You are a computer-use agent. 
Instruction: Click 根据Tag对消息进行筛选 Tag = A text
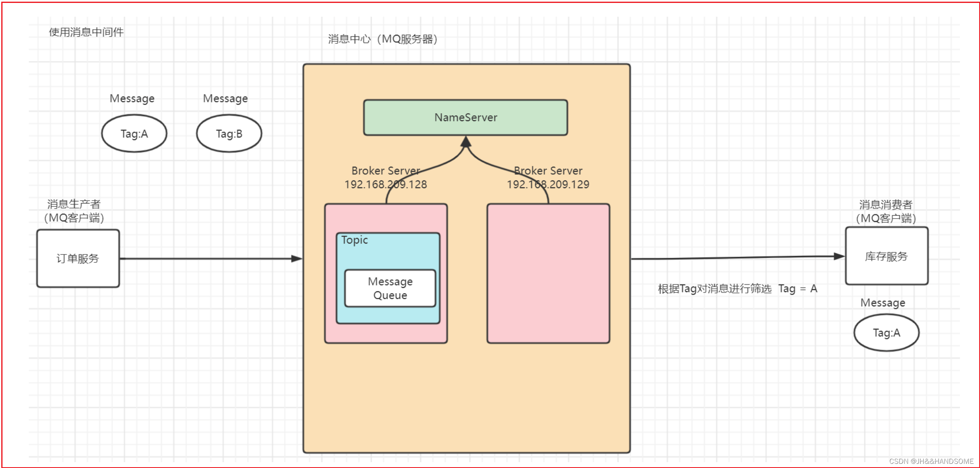coord(738,289)
